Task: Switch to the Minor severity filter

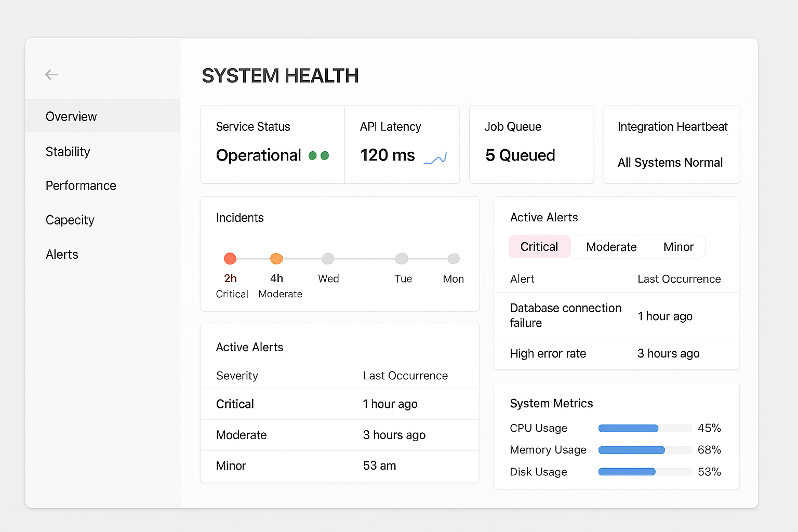Action: pyautogui.click(x=678, y=246)
